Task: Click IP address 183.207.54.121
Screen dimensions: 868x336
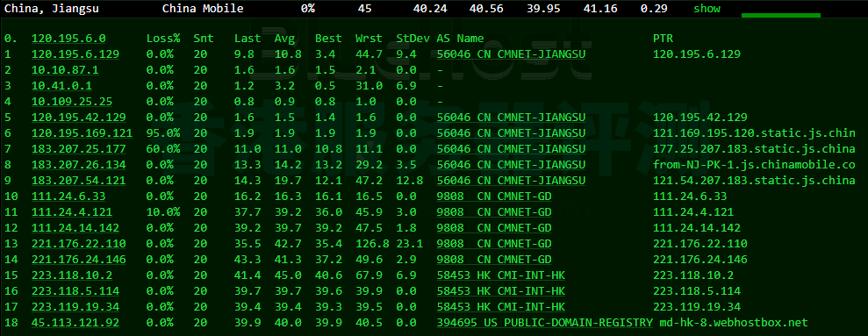Action: pos(79,181)
